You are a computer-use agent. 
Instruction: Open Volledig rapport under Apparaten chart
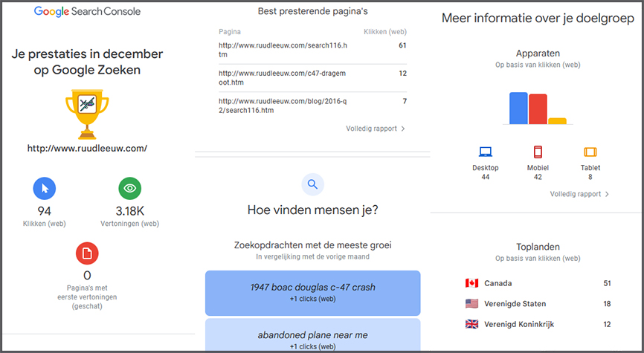click(579, 194)
